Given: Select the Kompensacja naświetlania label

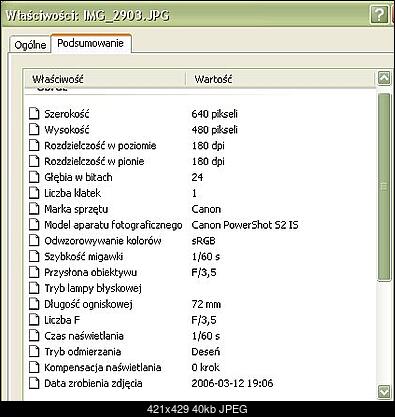Looking at the screenshot, I should pyautogui.click(x=103, y=368).
